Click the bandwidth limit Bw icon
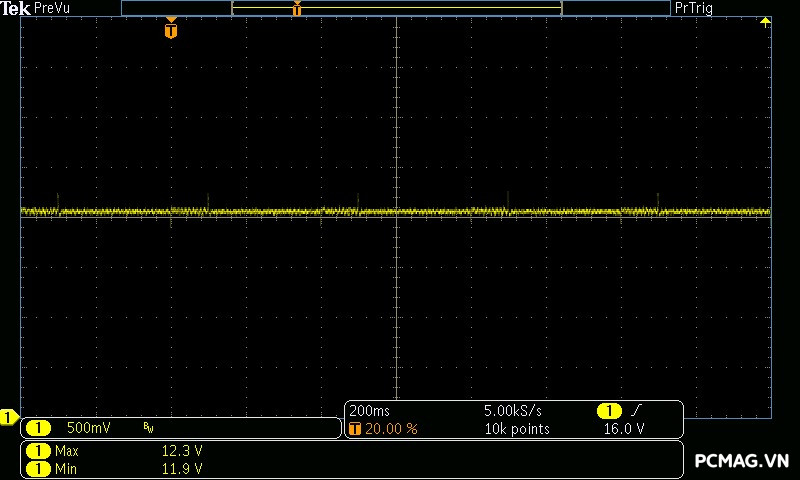This screenshot has height=480, width=800. (x=148, y=428)
